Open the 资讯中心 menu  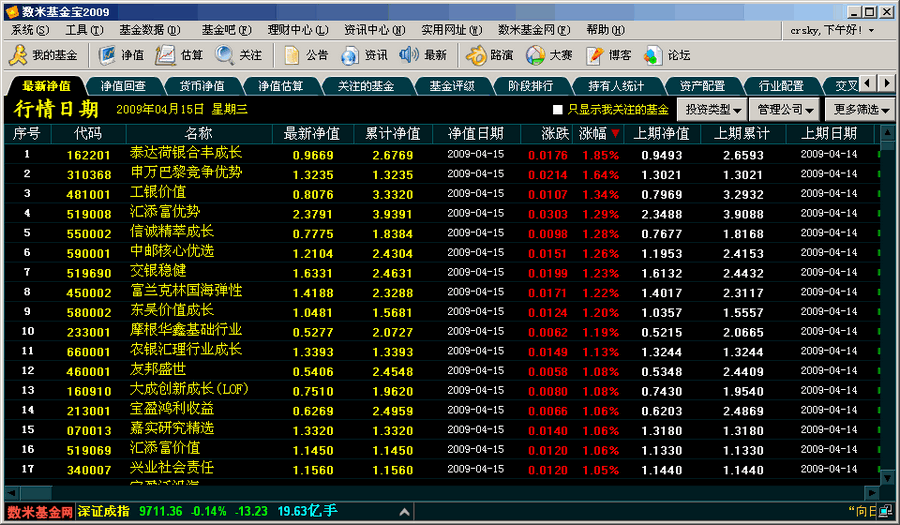coord(374,30)
